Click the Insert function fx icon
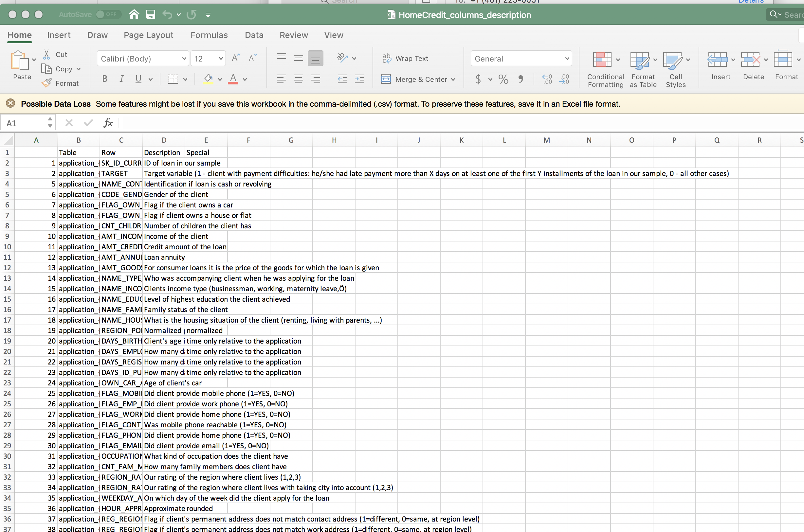Viewport: 804px width, 532px height. point(108,123)
